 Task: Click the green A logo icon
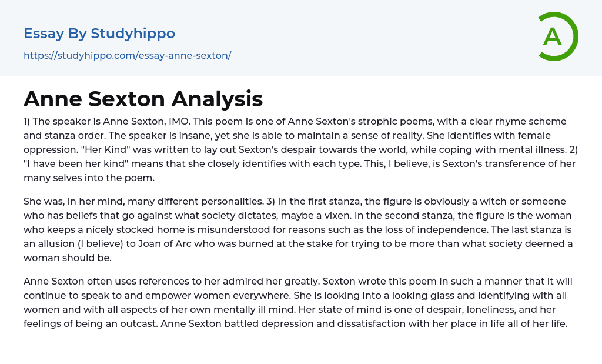tap(558, 36)
